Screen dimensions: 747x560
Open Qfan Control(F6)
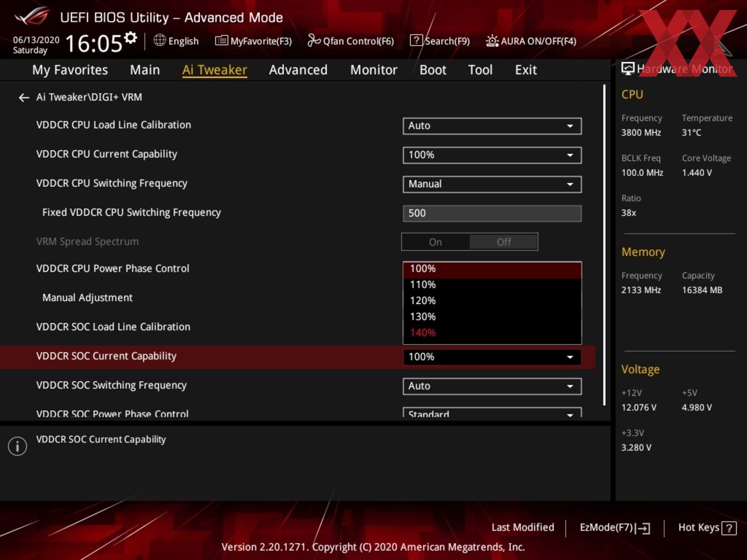point(350,41)
